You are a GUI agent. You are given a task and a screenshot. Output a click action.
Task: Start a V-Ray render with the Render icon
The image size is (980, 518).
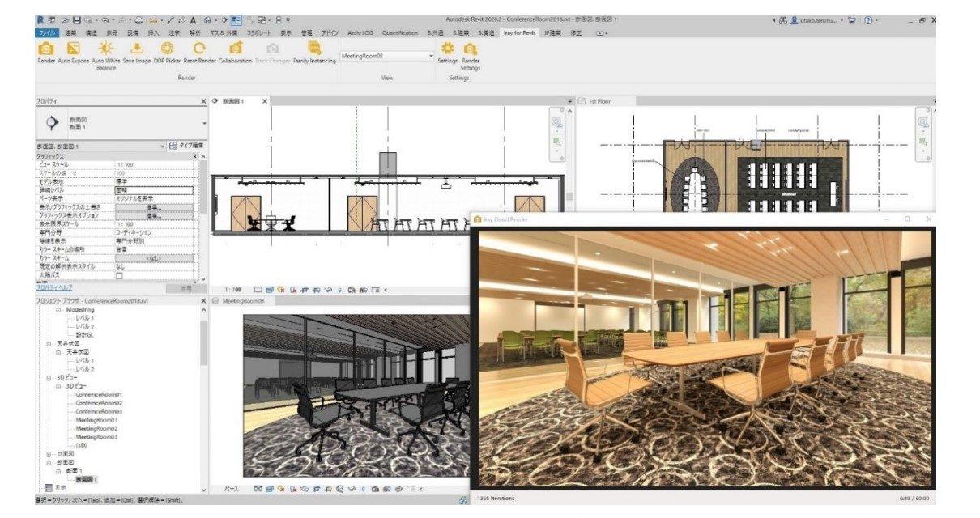pos(46,49)
